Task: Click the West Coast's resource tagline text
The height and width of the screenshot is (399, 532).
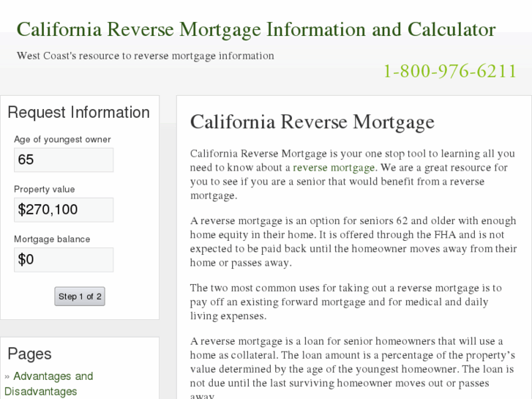Action: (x=146, y=56)
